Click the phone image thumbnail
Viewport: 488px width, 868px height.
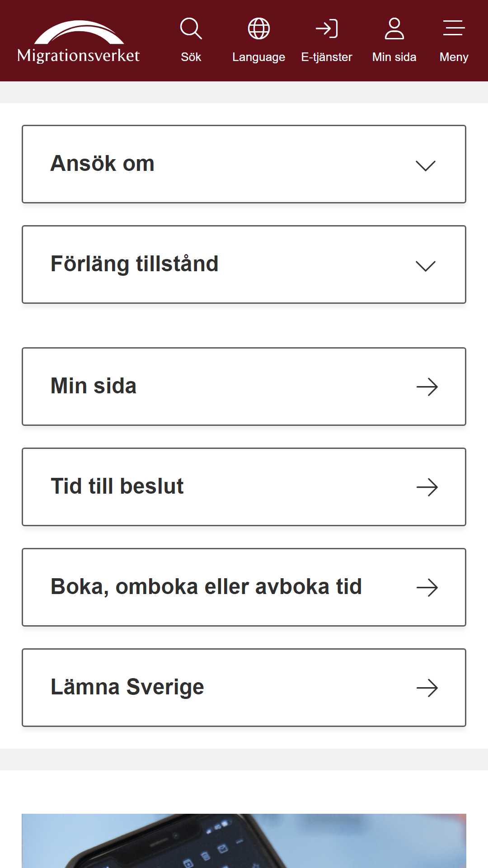(x=244, y=841)
